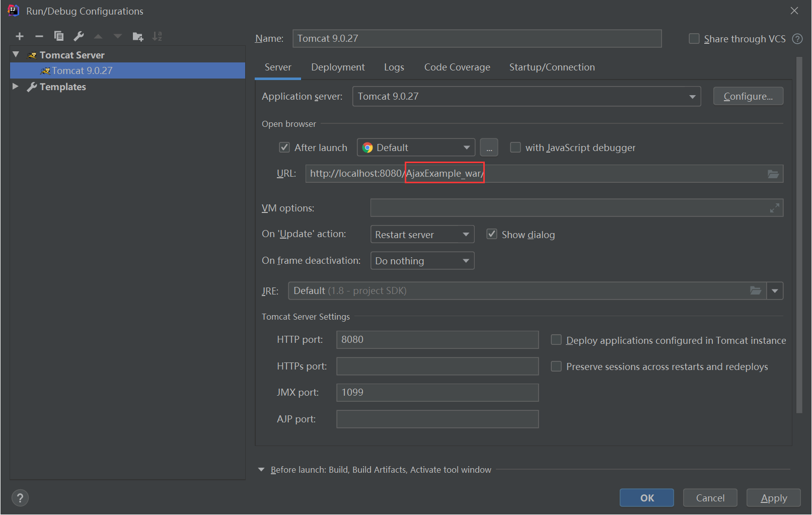Click the Sort Configurations icon
This screenshot has height=515, width=812.
(x=157, y=36)
